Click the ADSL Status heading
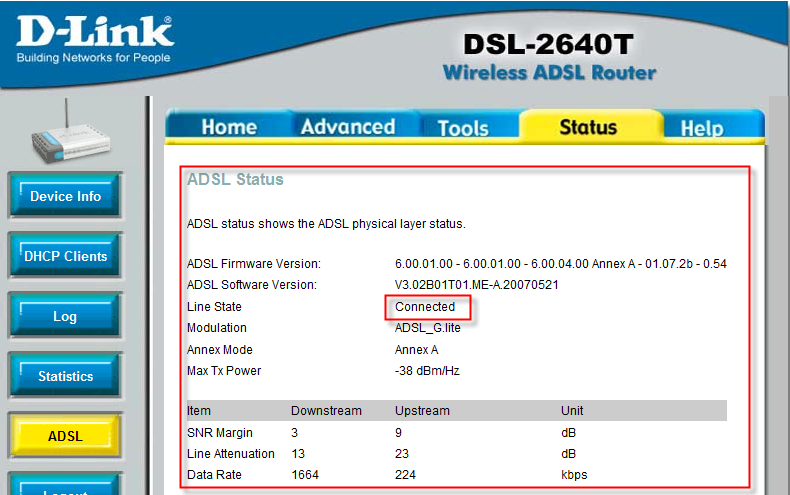 click(x=235, y=179)
